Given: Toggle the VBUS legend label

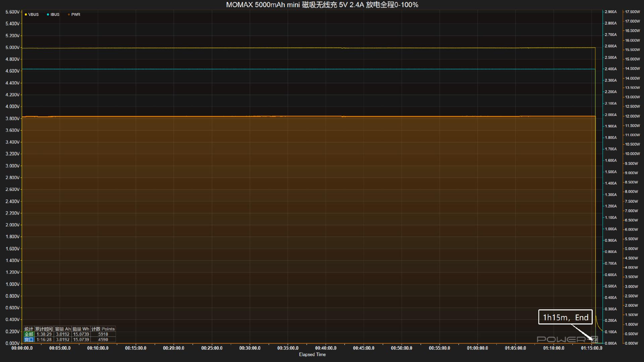Looking at the screenshot, I should [x=34, y=15].
